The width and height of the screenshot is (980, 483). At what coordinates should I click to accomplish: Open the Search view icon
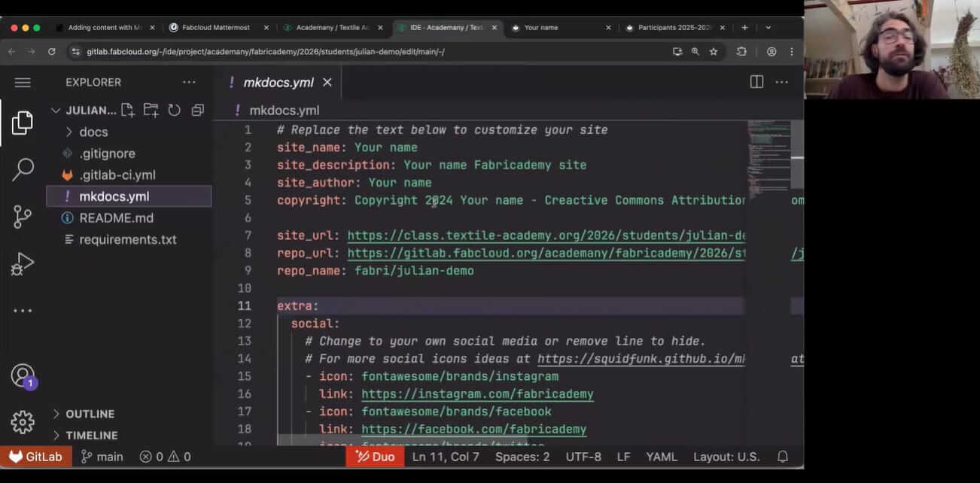click(23, 169)
